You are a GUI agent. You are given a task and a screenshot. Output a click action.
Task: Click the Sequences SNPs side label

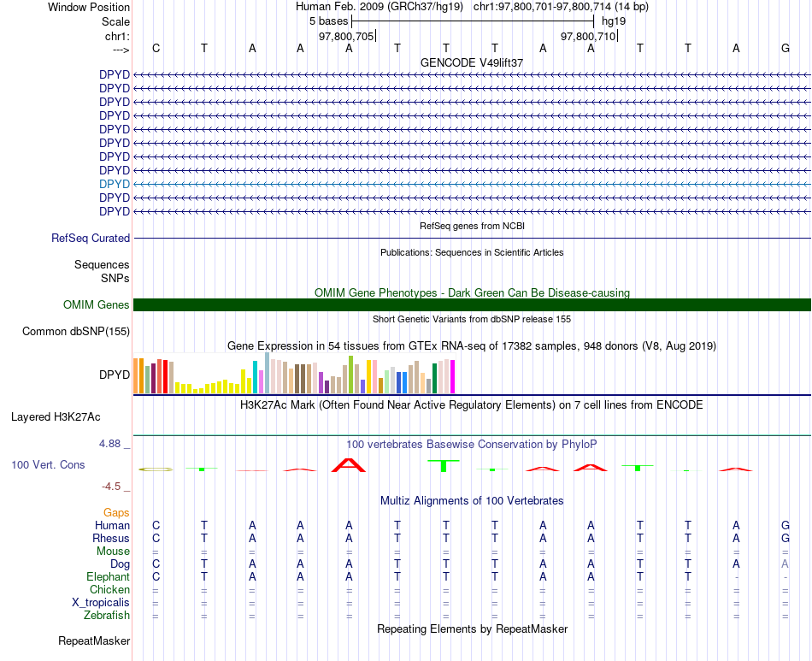pos(102,271)
